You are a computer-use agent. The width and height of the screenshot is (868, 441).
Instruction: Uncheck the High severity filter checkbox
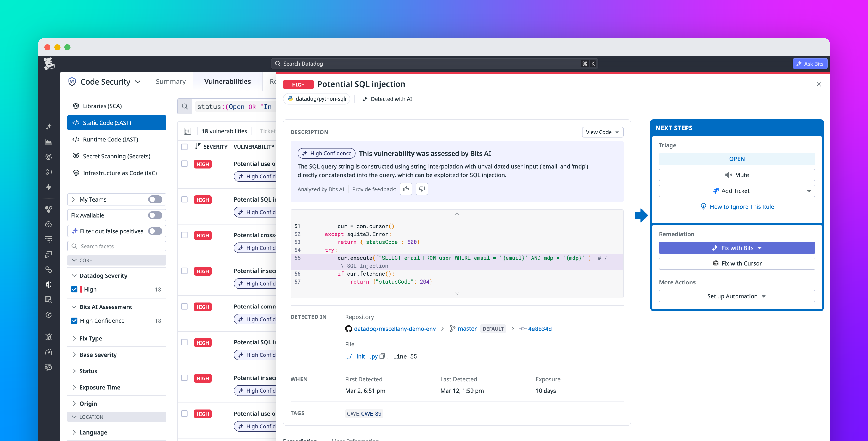pyautogui.click(x=74, y=289)
